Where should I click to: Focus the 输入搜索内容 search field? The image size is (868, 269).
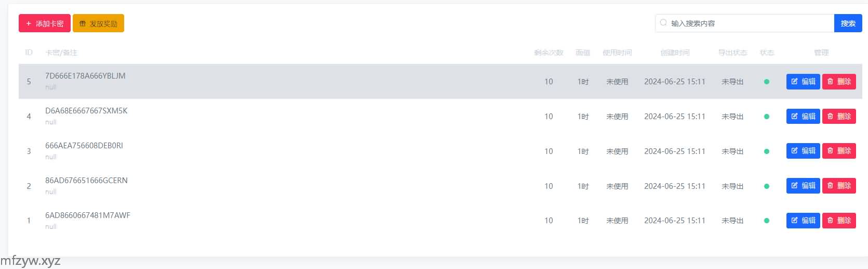pos(748,23)
